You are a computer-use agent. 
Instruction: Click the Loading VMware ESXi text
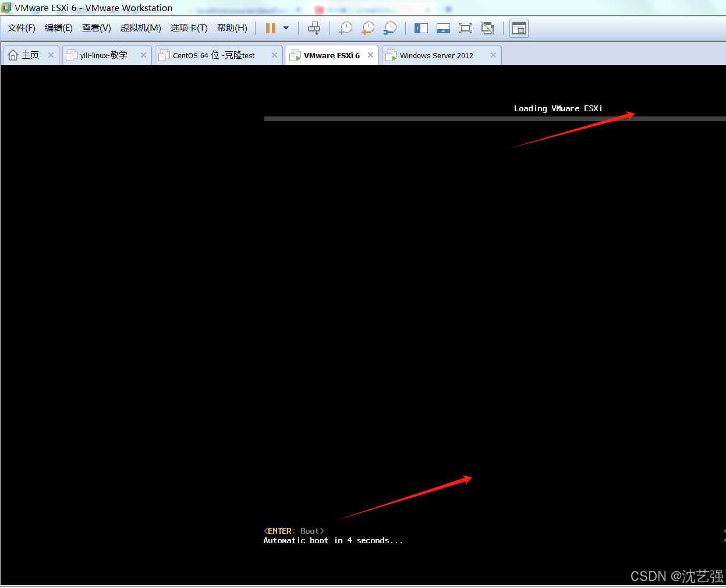(558, 108)
